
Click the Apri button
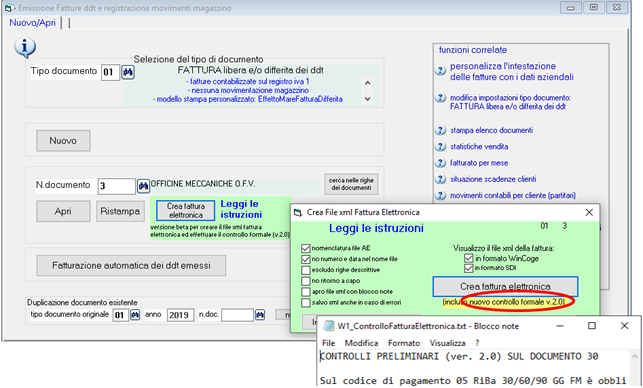63,211
